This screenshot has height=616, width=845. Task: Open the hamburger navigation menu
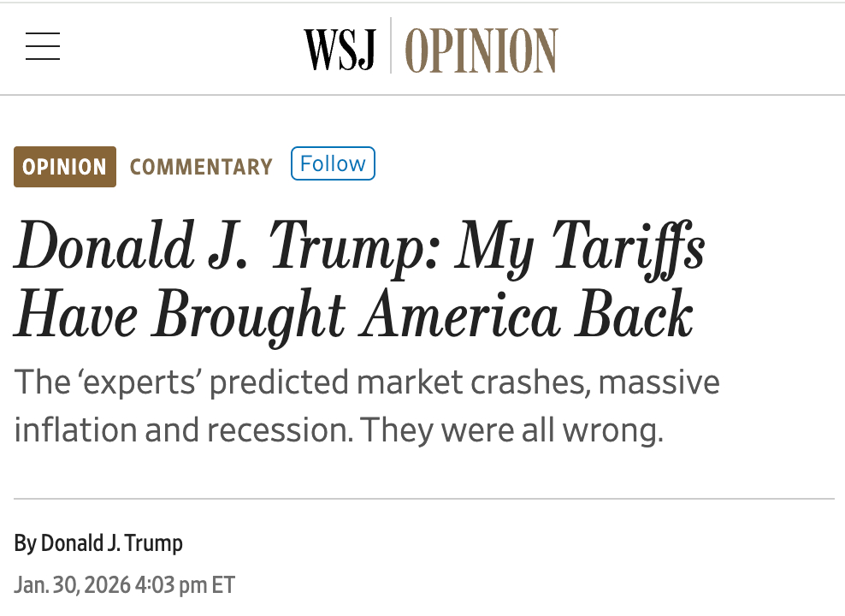(x=43, y=46)
